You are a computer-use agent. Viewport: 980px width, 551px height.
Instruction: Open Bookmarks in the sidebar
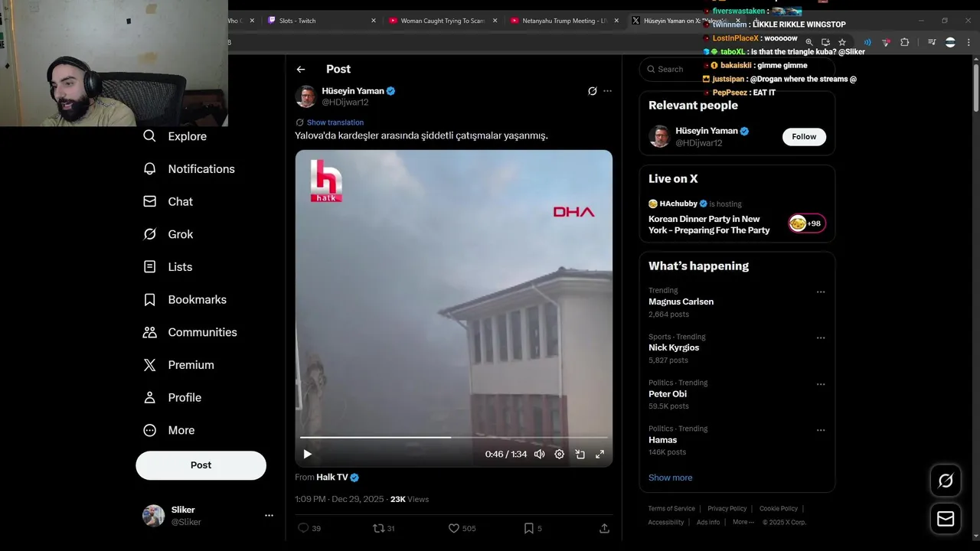pyautogui.click(x=185, y=299)
